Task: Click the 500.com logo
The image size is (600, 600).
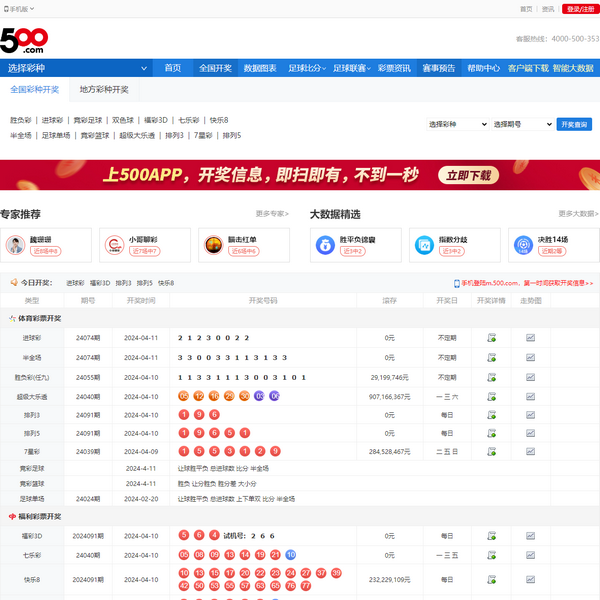Action: pos(25,40)
